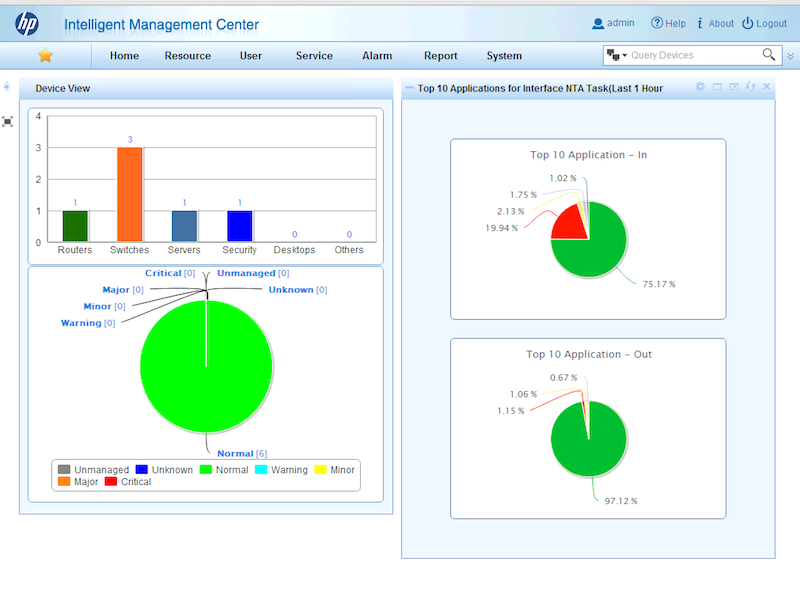Open the About link

(x=716, y=23)
